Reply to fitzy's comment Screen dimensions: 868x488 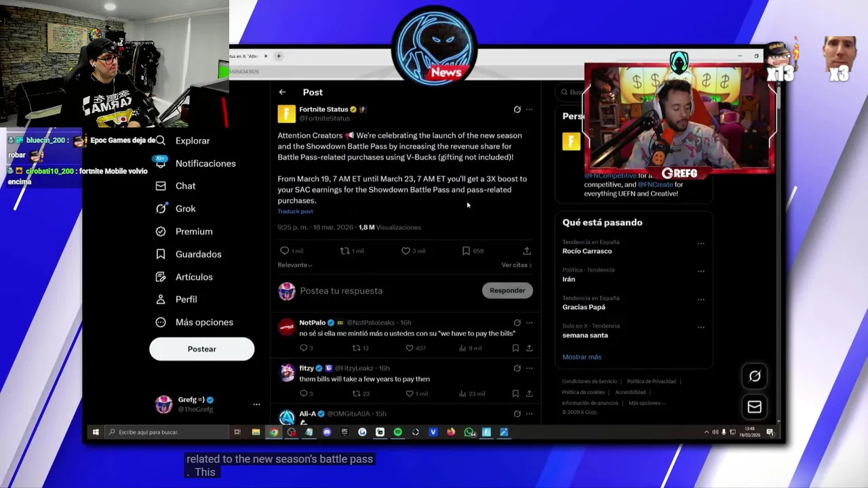[303, 394]
